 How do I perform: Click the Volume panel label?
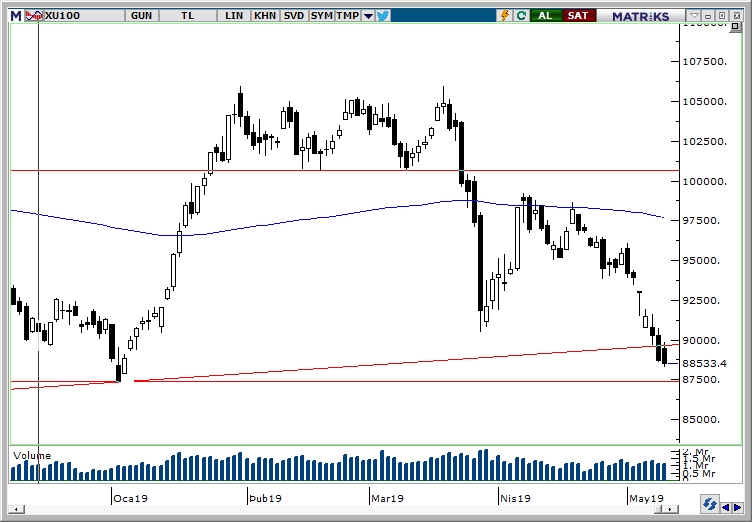coord(32,456)
